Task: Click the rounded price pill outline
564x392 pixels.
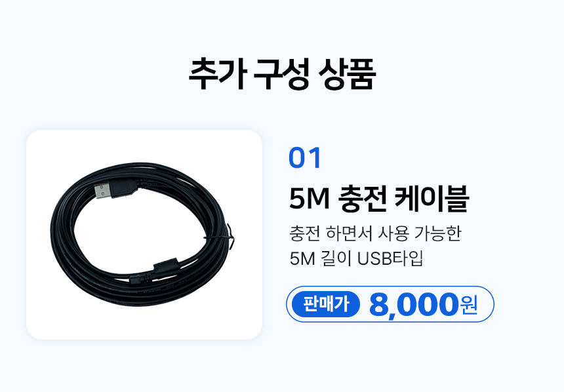Action: click(x=390, y=304)
